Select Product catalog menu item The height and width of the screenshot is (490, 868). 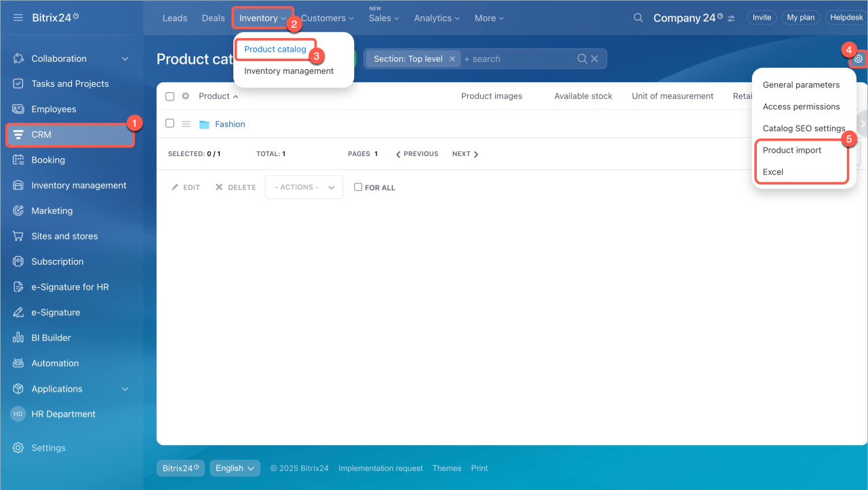275,50
